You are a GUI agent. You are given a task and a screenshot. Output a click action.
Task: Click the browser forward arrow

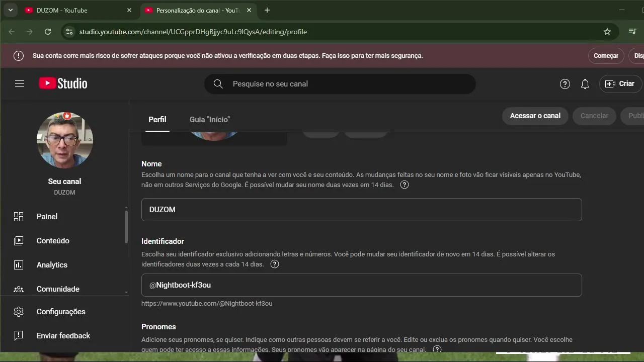(x=30, y=32)
